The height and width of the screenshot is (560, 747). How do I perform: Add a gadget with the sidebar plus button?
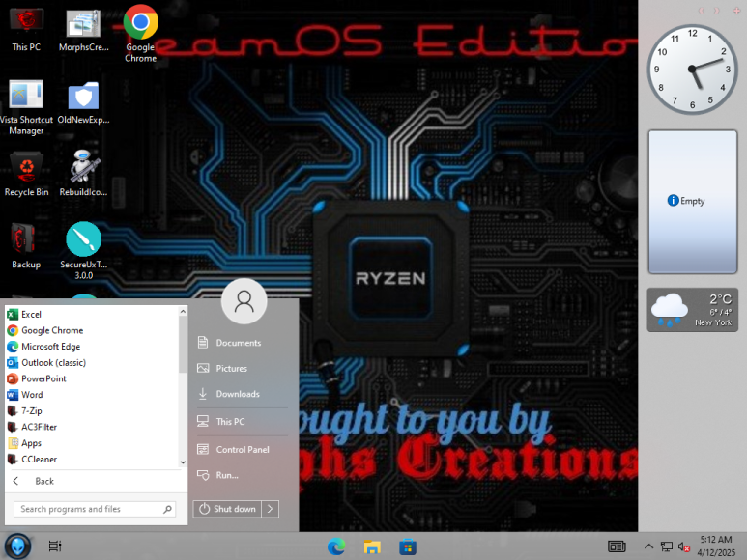736,11
